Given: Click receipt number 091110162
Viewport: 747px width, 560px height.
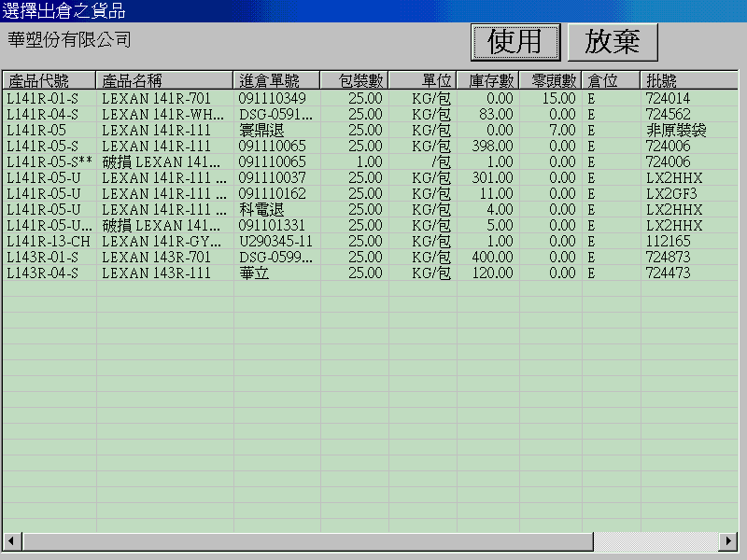Looking at the screenshot, I should point(272,194).
